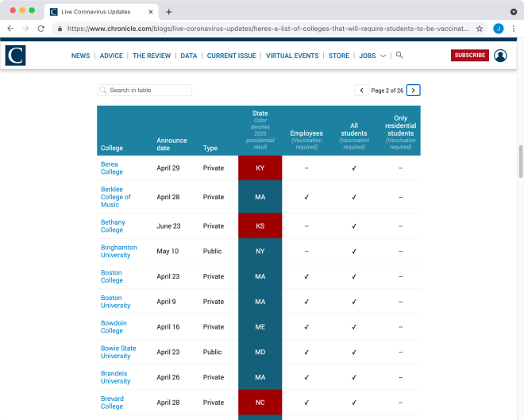Sort by the College column header
The height and width of the screenshot is (420, 524).
112,148
